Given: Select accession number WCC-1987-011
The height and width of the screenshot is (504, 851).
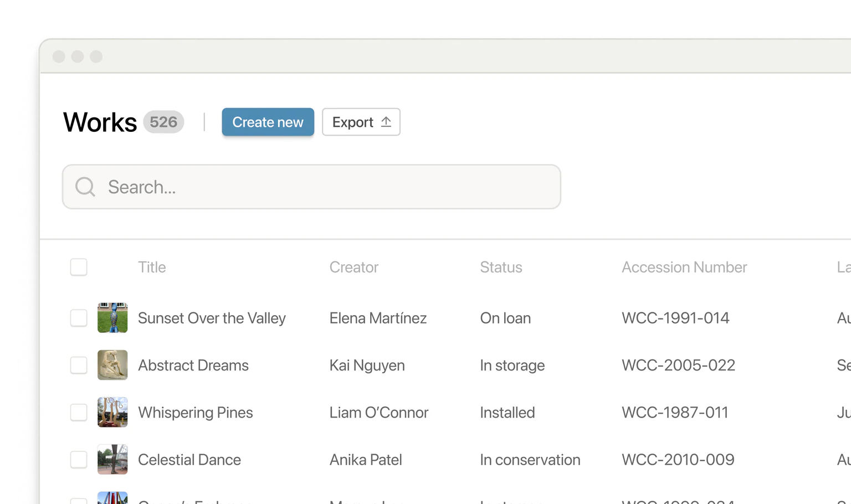Looking at the screenshot, I should pyautogui.click(x=675, y=413).
